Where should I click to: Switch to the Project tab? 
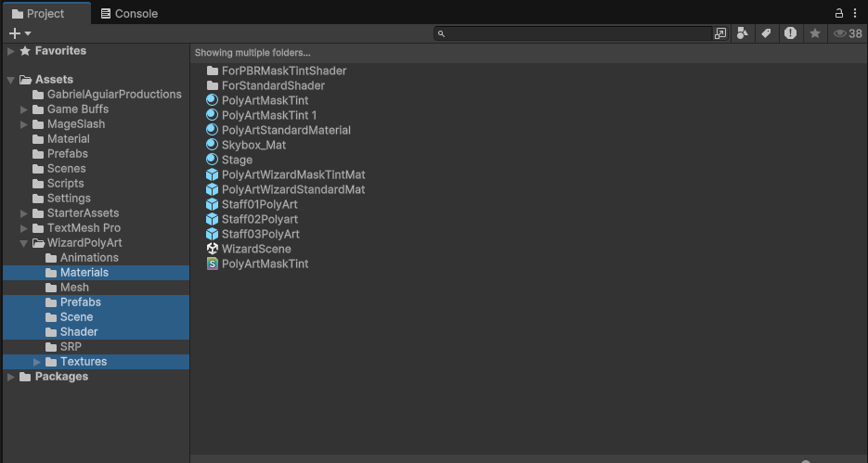point(45,13)
